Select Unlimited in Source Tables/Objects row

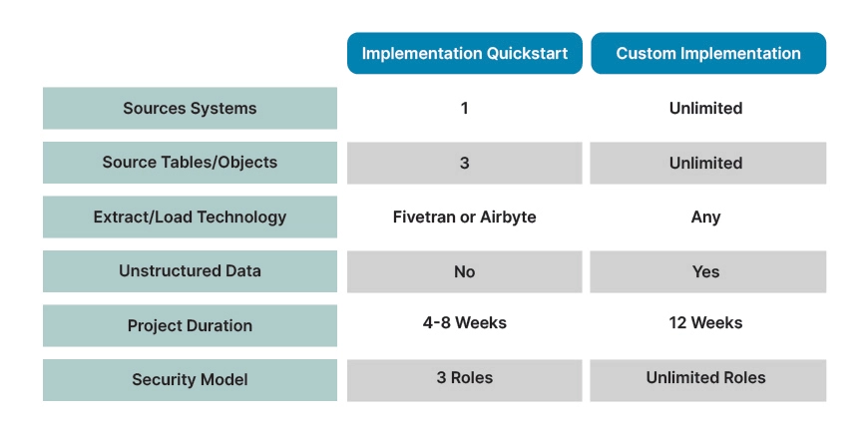[x=708, y=163]
